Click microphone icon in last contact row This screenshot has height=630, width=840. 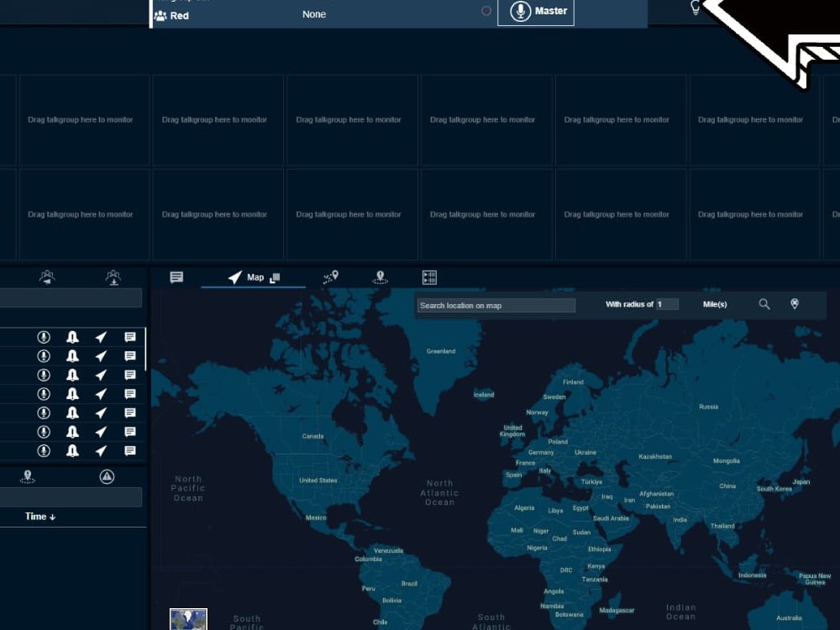pyautogui.click(x=44, y=451)
